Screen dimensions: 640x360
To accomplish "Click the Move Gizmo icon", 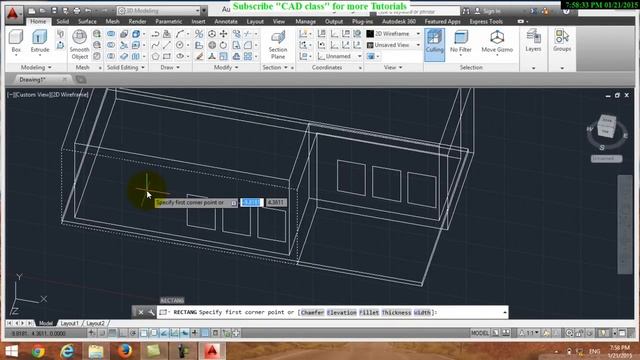I will [497, 41].
